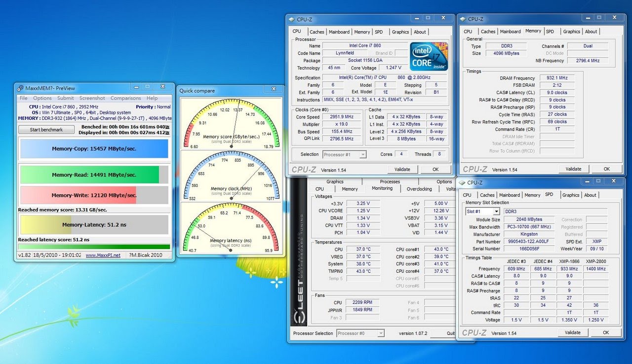The height and width of the screenshot is (364, 632).
Task: Click title icon of CPU-Z SPD window
Action: coord(462,182)
